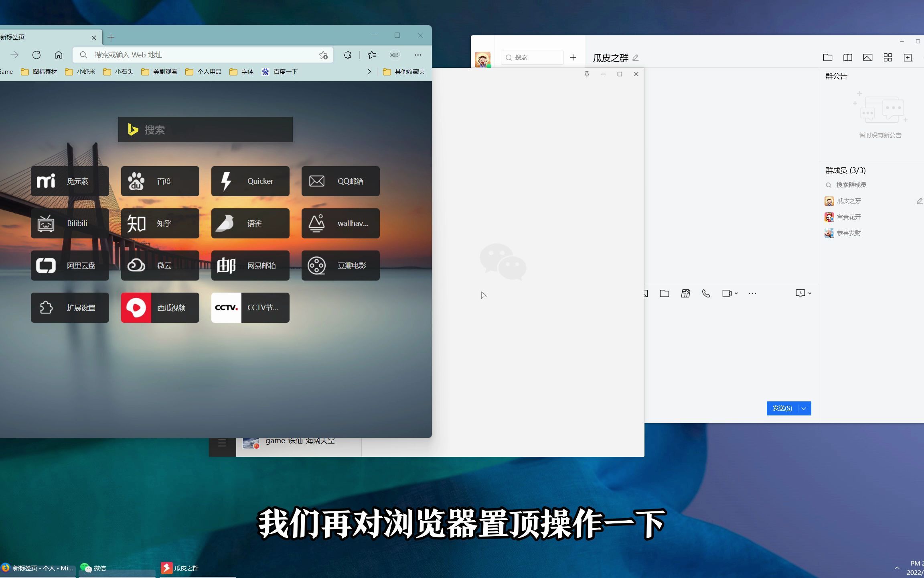Viewport: 924px width, 578px height.
Task: Edit the 瓜皮之群 group name pencil
Action: coord(636,58)
